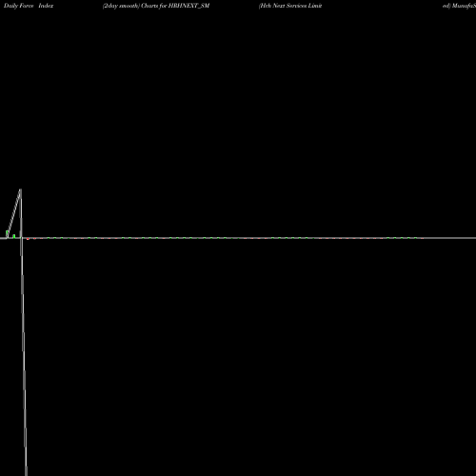Image resolution: width=476 pixels, height=476 pixels.
Task: Click the peak of the force index spike
Action: pos(21,189)
